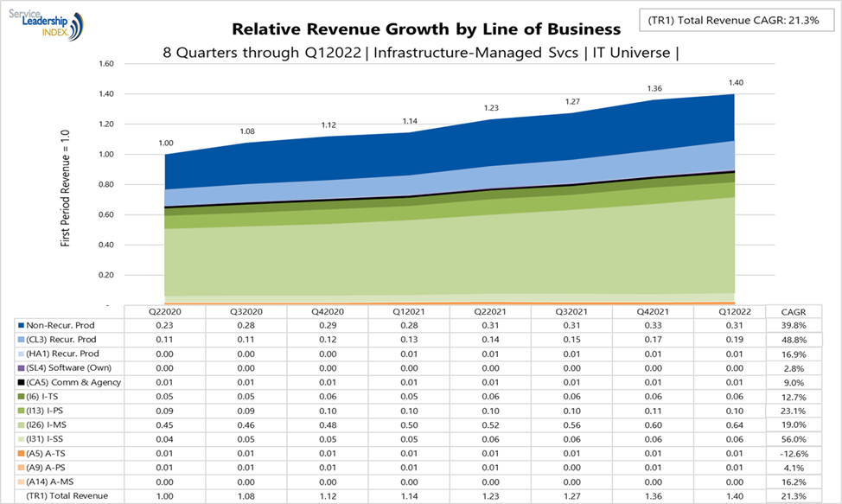Open the CAGR column dropdown
The width and height of the screenshot is (842, 504).
click(794, 312)
